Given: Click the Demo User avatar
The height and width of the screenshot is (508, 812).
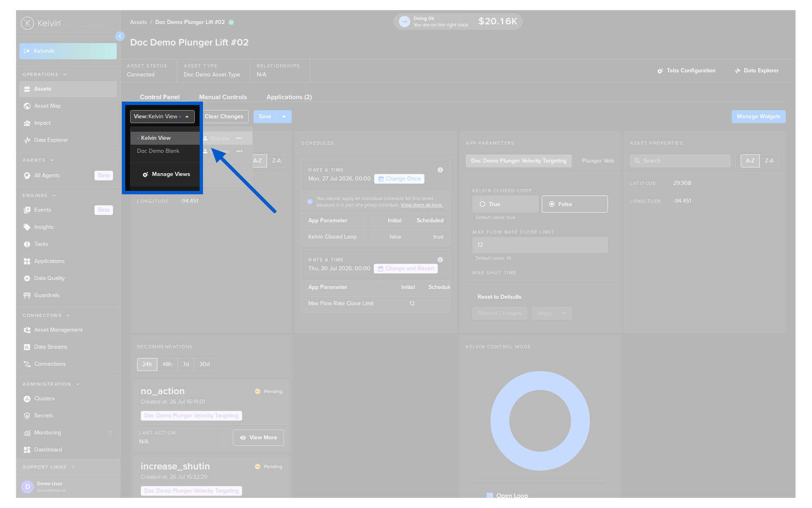Looking at the screenshot, I should 27,487.
